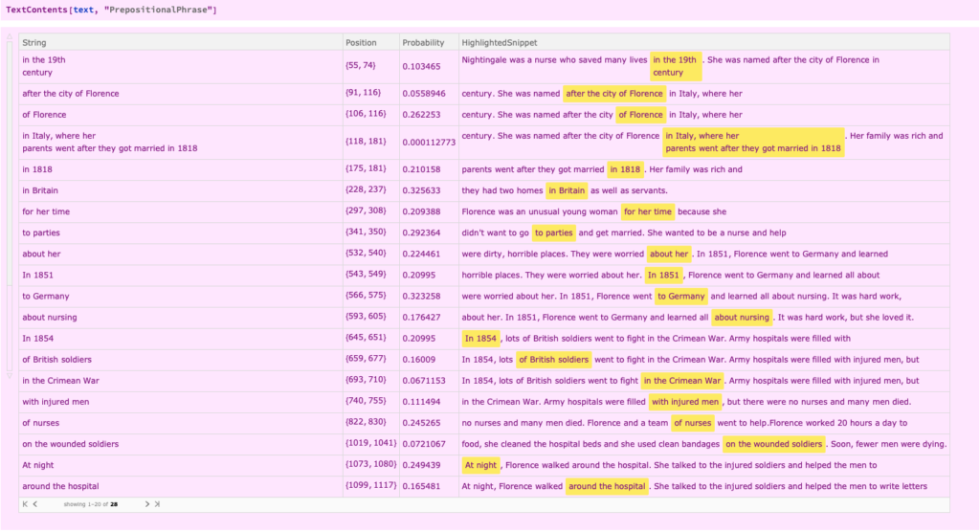
Task: Click the "around the hospital" string cell
Action: click(x=60, y=486)
